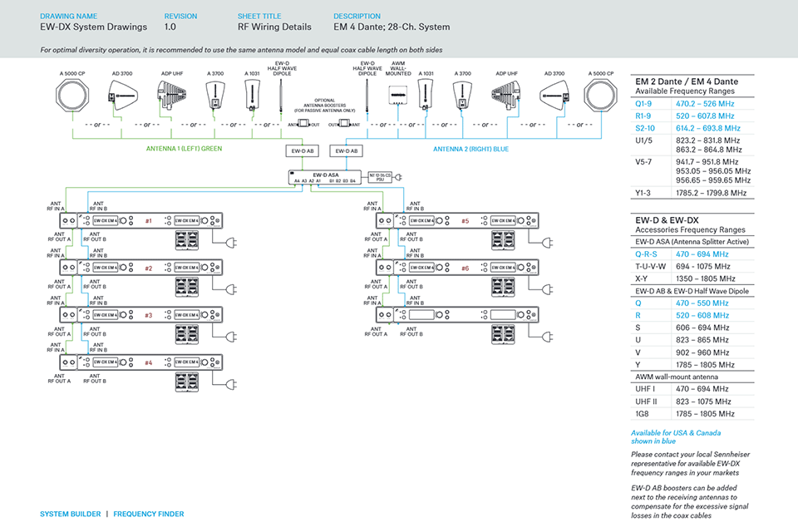Click the A 1031 antenna on the blue line

tap(426, 96)
